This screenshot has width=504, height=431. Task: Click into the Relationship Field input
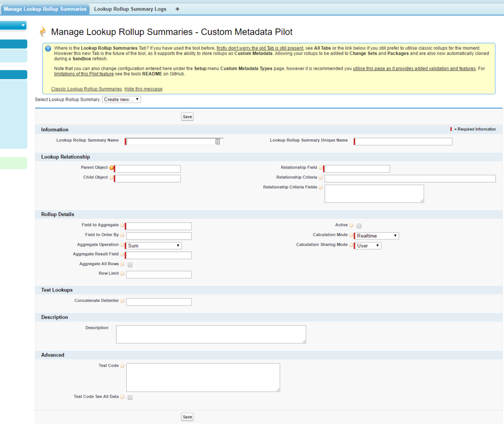pyautogui.click(x=357, y=169)
